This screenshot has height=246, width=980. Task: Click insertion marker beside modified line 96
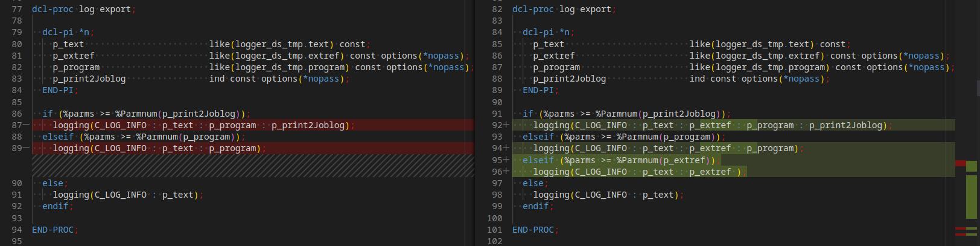coord(506,172)
